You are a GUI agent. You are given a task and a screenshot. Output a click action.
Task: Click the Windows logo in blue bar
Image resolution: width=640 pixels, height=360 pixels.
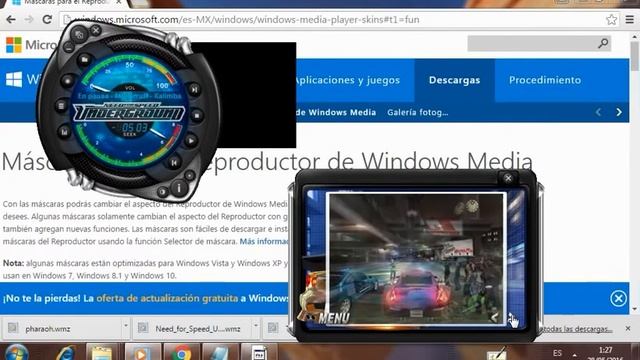point(14,80)
